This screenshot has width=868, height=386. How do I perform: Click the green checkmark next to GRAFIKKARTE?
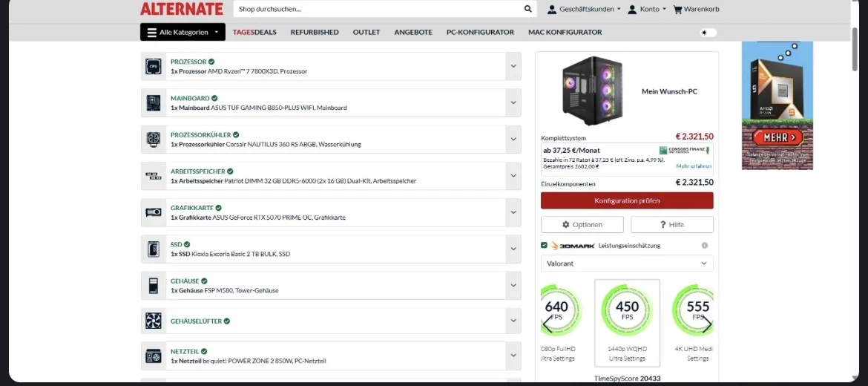coord(218,208)
